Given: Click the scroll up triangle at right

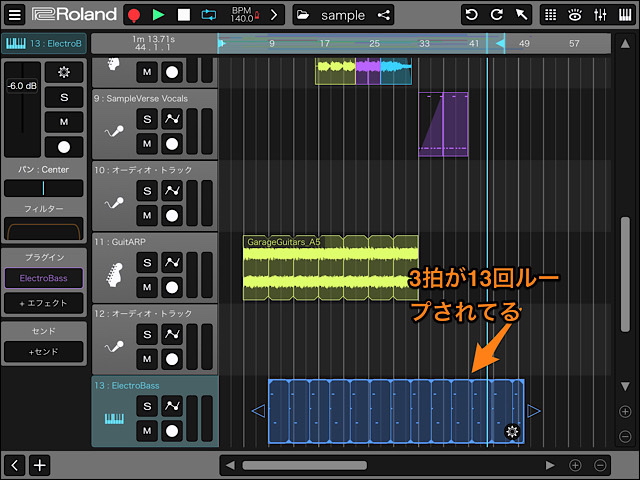Looking at the screenshot, I should tap(625, 44).
